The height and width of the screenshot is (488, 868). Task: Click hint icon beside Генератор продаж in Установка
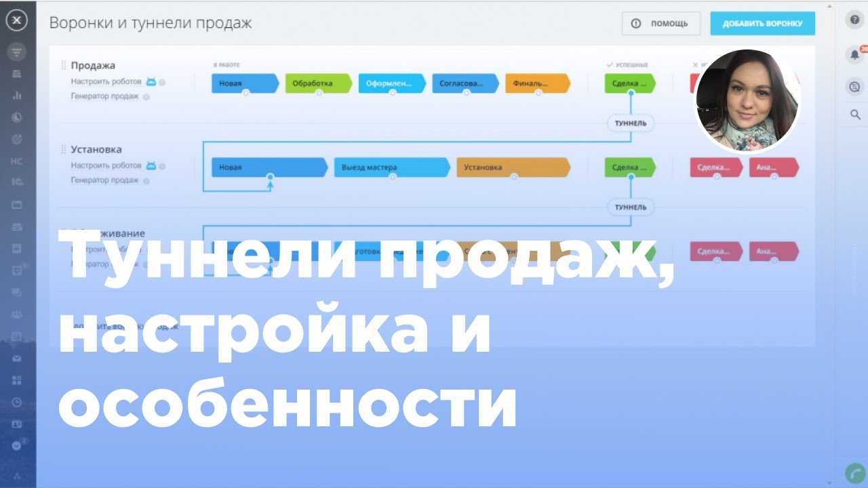click(146, 181)
